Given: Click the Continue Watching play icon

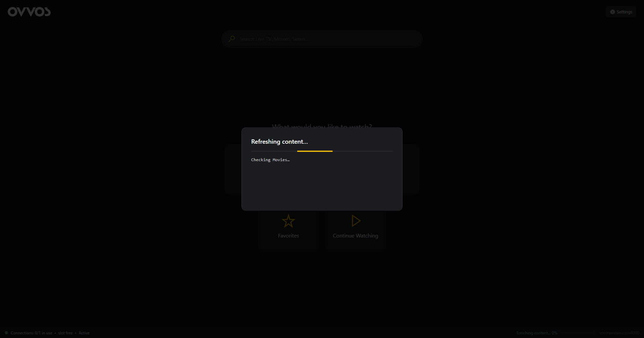Looking at the screenshot, I should 356,221.
